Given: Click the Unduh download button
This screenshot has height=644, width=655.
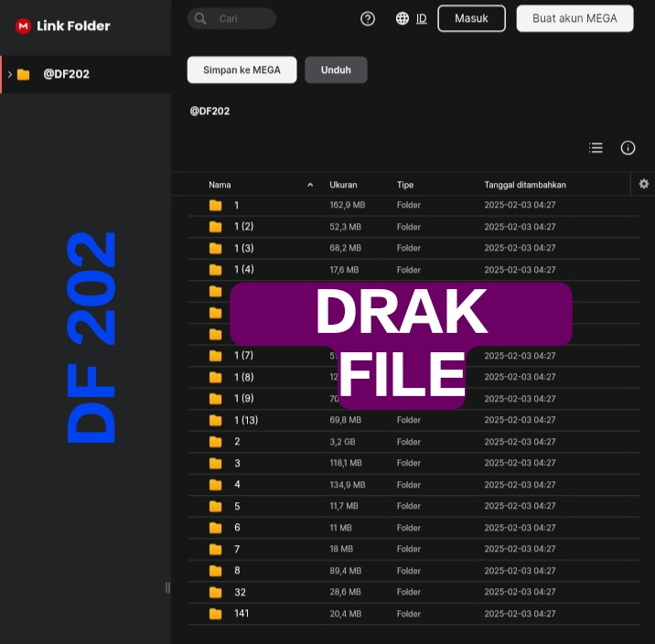Looking at the screenshot, I should point(336,70).
